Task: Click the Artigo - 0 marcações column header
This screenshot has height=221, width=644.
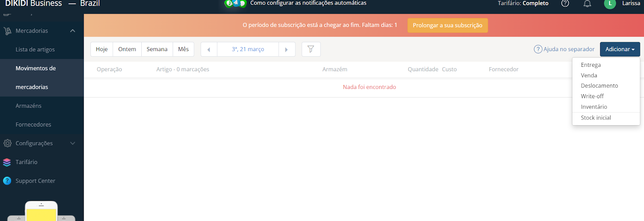Action: click(183, 69)
